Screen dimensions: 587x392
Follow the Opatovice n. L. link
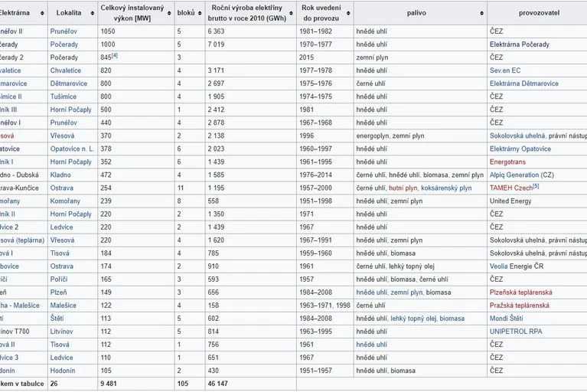pos(72,149)
